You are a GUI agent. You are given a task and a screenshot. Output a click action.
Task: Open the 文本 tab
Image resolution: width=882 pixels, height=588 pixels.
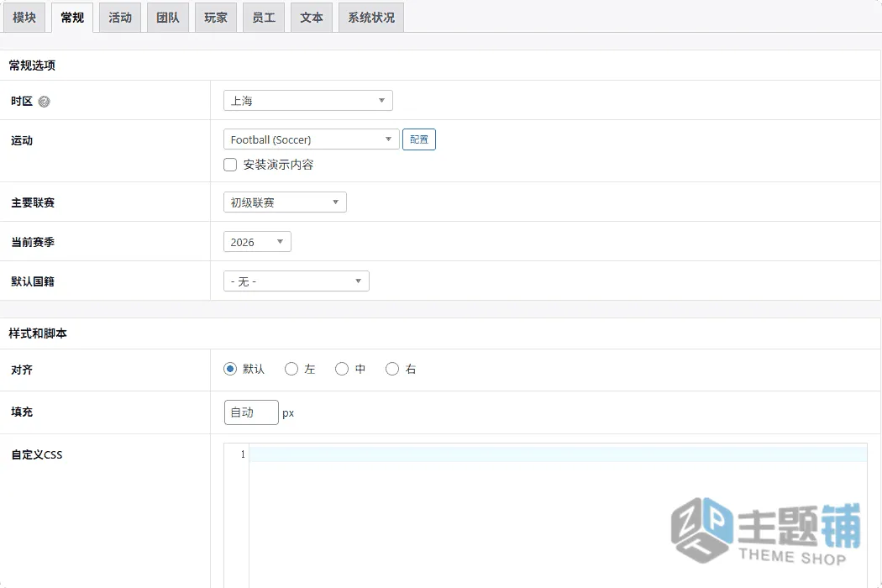coord(312,18)
